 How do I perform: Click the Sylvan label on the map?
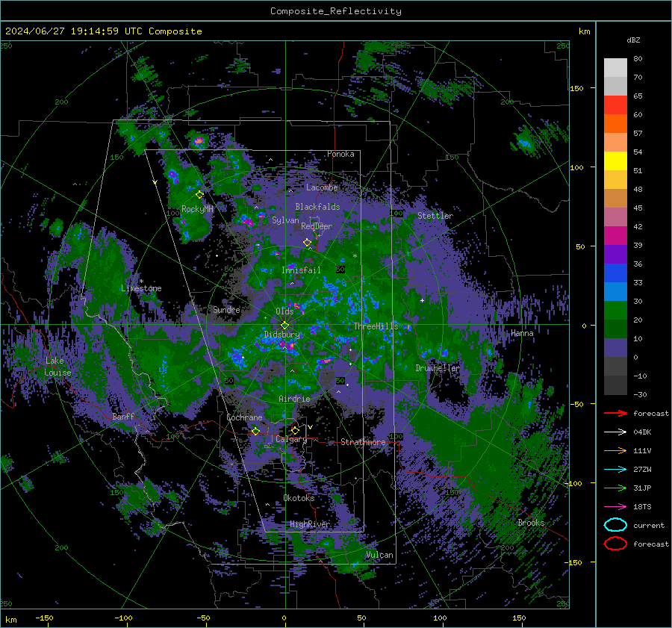[285, 220]
